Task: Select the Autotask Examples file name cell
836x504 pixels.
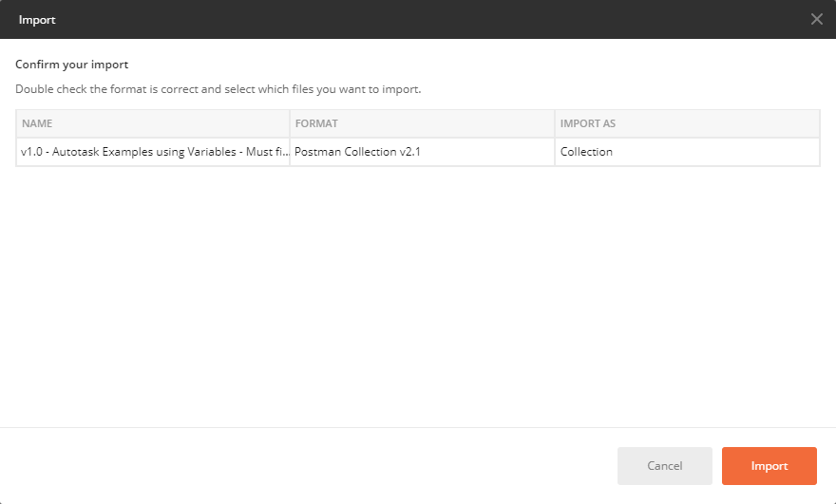Action: click(152, 152)
